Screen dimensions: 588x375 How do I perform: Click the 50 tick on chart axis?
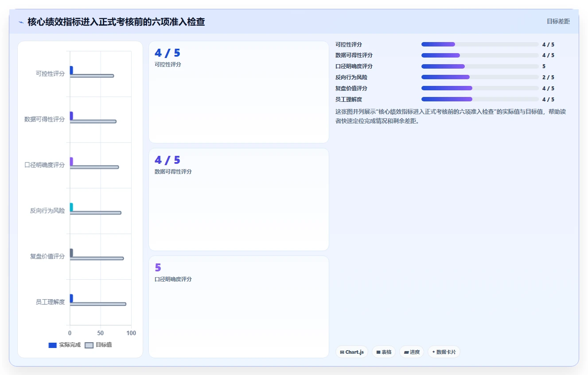pyautogui.click(x=101, y=333)
